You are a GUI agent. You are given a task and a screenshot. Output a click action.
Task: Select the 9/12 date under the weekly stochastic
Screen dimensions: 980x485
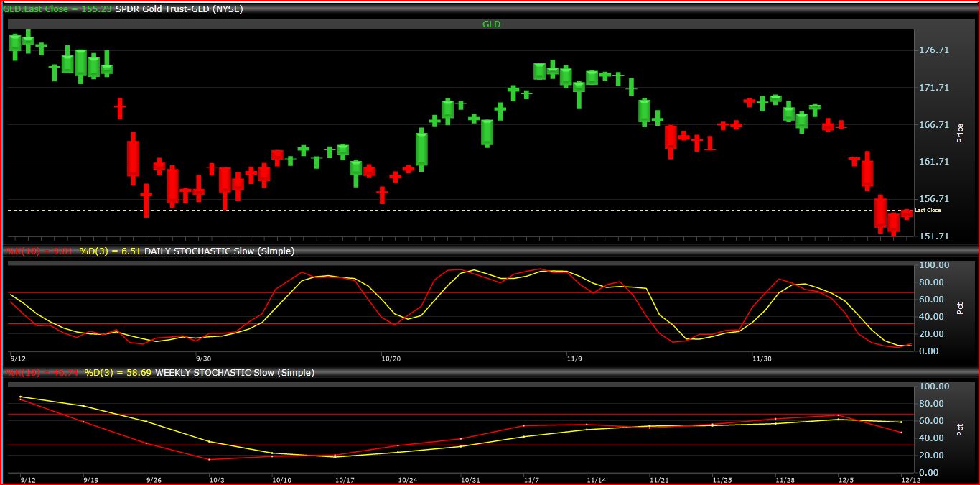click(x=28, y=480)
